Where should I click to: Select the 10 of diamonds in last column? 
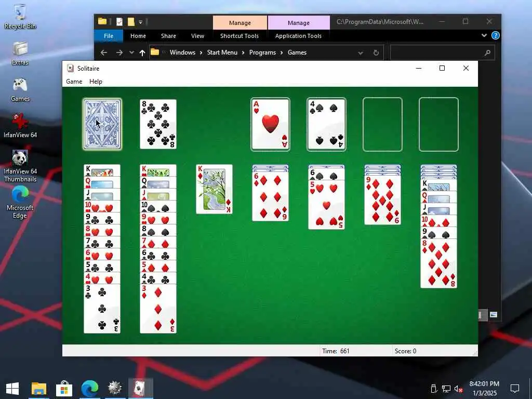coord(438,221)
